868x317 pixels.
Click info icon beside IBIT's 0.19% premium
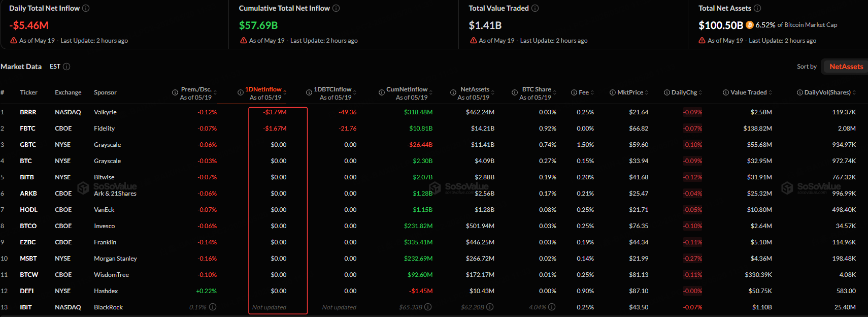click(213, 307)
